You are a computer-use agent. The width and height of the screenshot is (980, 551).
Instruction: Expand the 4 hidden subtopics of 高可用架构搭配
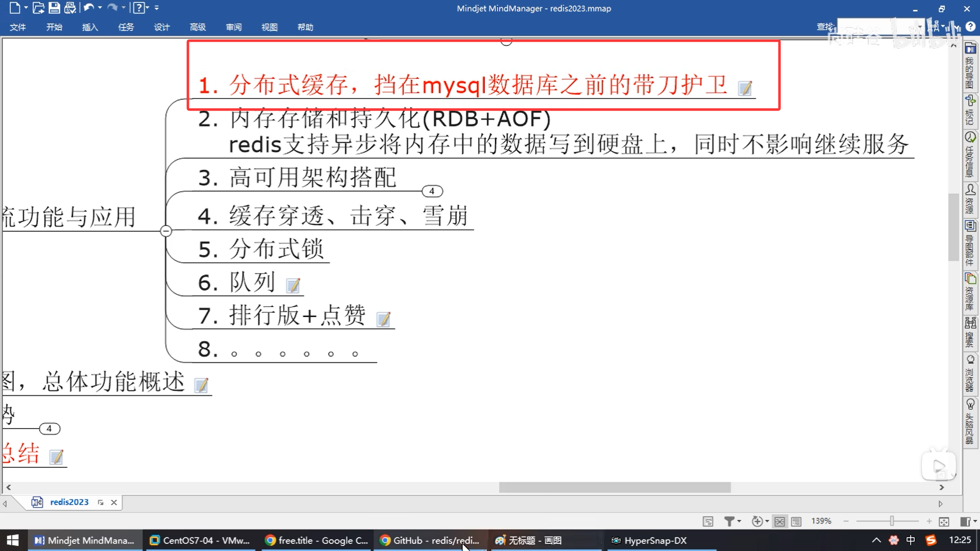pyautogui.click(x=432, y=191)
